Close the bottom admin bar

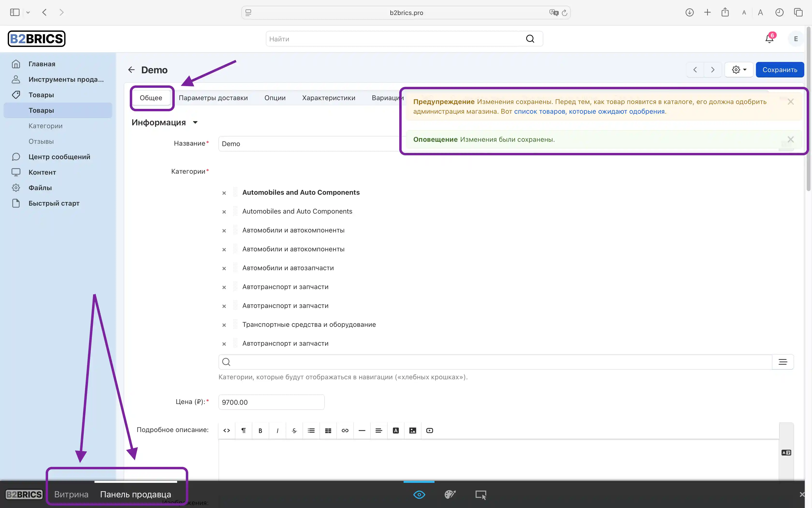802,494
